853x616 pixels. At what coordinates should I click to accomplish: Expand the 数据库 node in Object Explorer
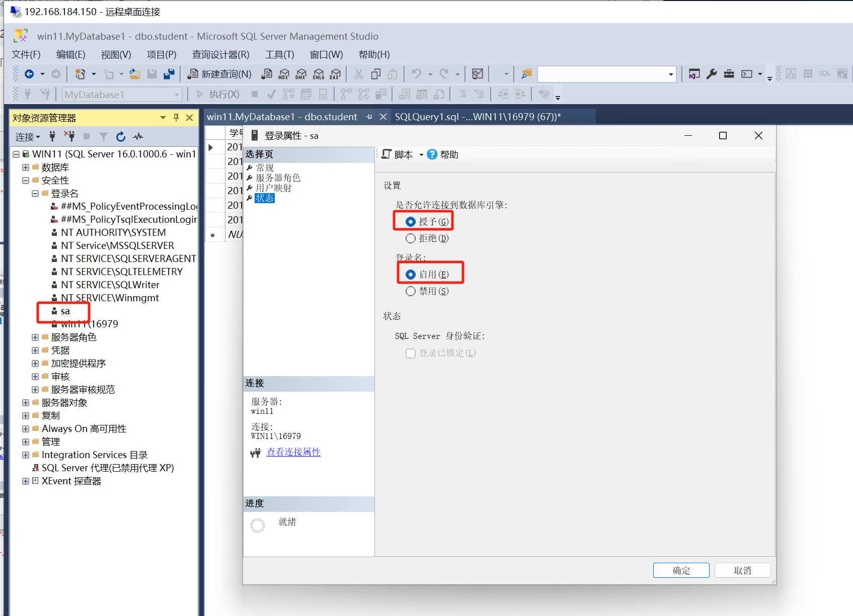point(25,167)
